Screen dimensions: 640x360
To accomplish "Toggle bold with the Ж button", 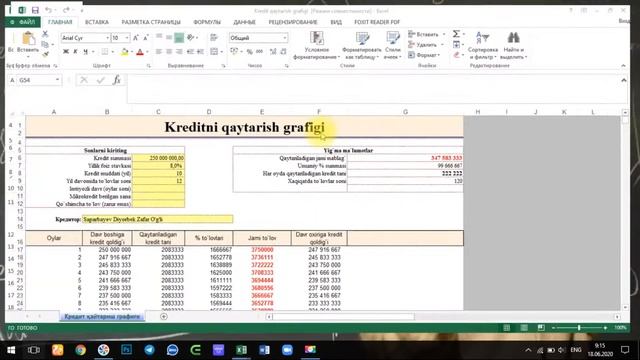I will click(x=66, y=51).
